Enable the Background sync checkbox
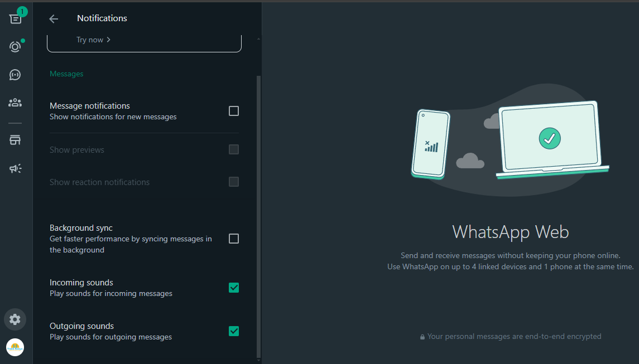 coord(233,238)
